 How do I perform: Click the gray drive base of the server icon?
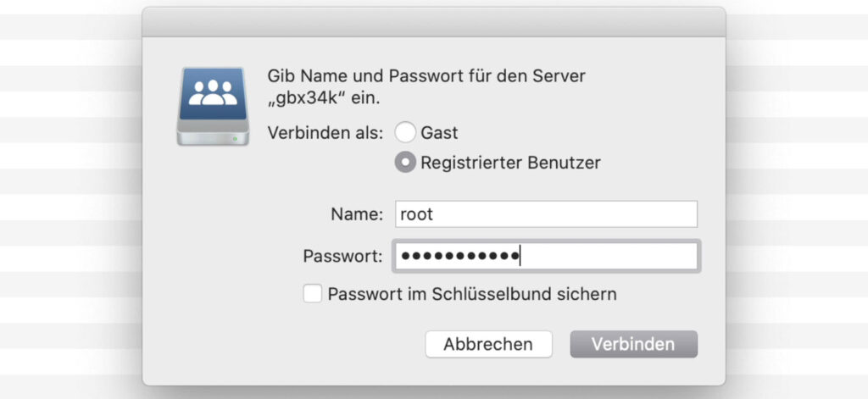click(213, 135)
